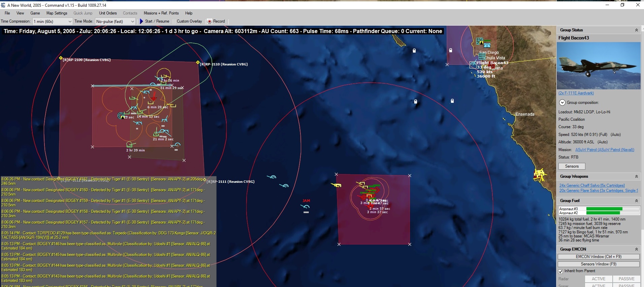
Task: Click the Record button
Action: 216,21
